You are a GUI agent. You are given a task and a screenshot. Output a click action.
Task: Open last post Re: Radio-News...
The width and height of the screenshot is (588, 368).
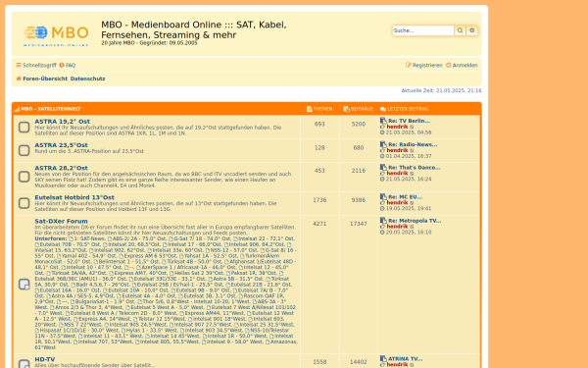pos(413,144)
